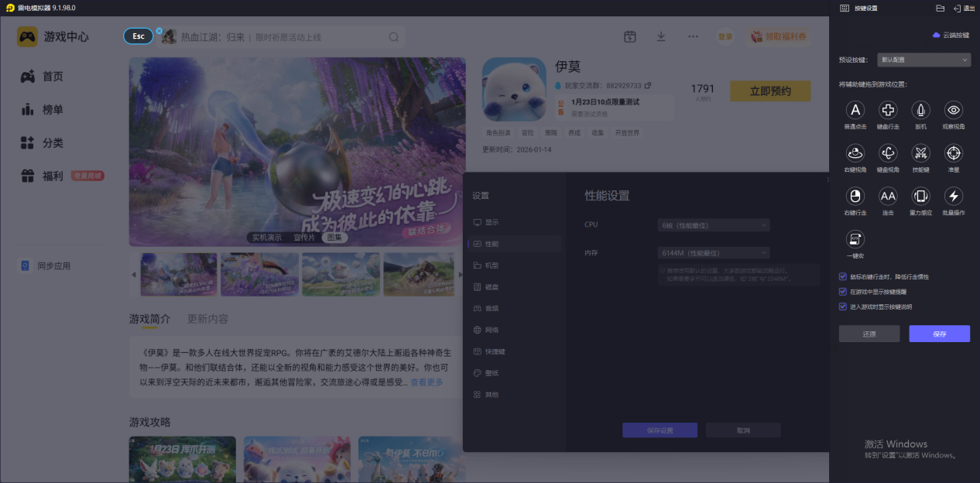The width and height of the screenshot is (980, 483).
Task: Select the 准星 crosshair icon
Action: [x=954, y=152]
